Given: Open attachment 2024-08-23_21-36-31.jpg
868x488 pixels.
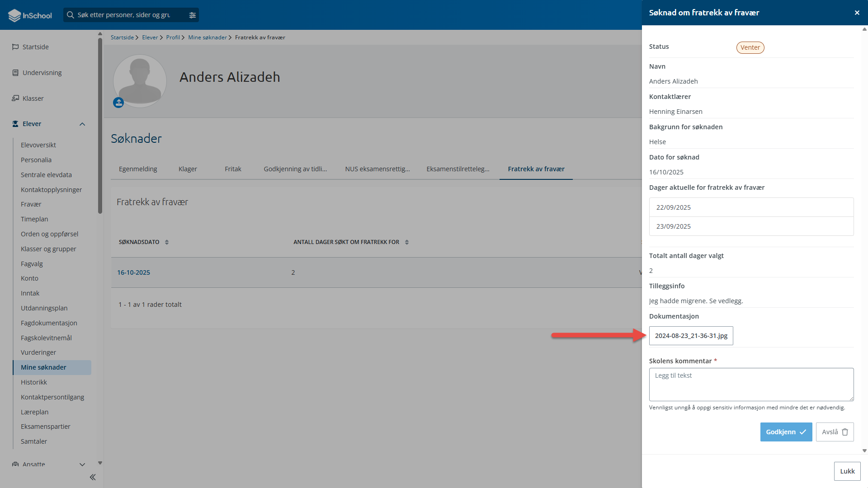Looking at the screenshot, I should click(691, 336).
